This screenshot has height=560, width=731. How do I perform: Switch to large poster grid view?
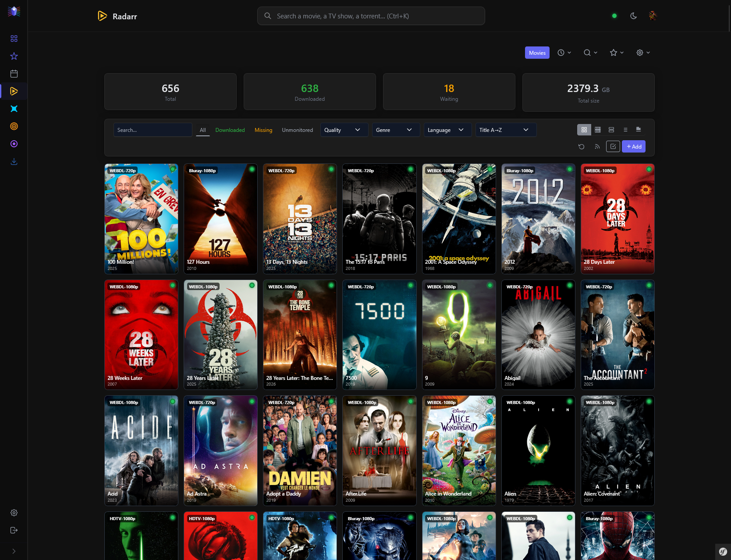(584, 130)
